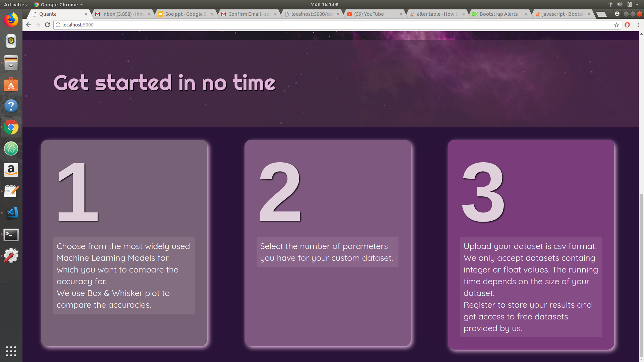Click the AdBlock hand extension icon
The width and height of the screenshot is (644, 362).
point(627,25)
